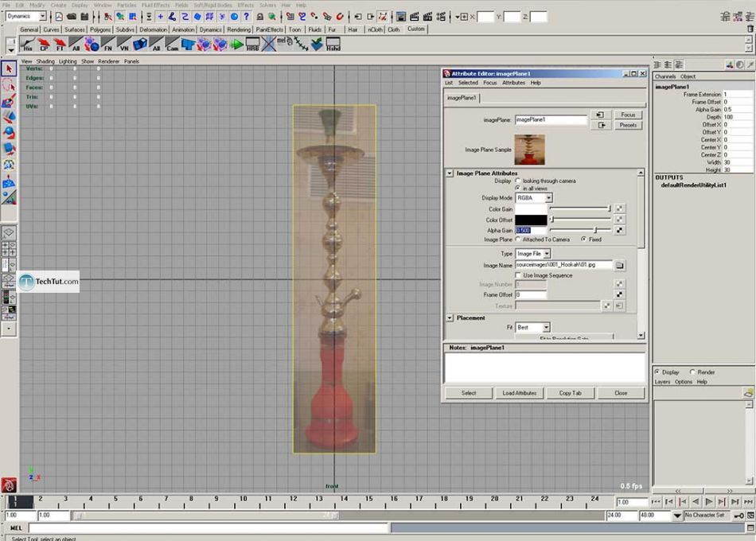This screenshot has width=756, height=541.
Task: Click Close button at Attribute Editor bottom
Action: coord(621,393)
